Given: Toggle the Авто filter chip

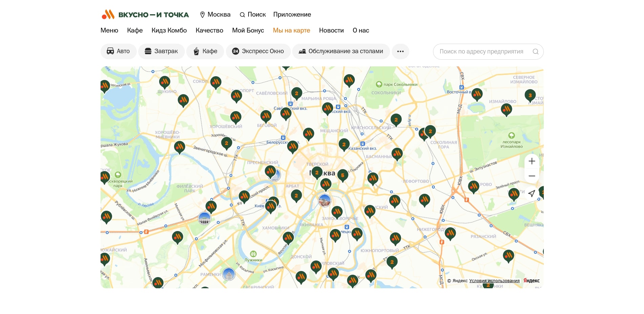Looking at the screenshot, I should click(x=119, y=51).
